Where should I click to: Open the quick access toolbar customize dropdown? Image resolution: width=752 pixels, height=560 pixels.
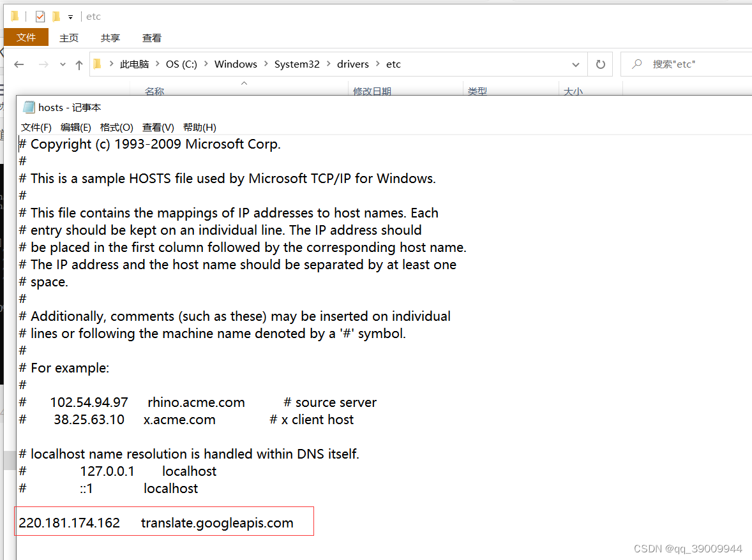tap(70, 17)
